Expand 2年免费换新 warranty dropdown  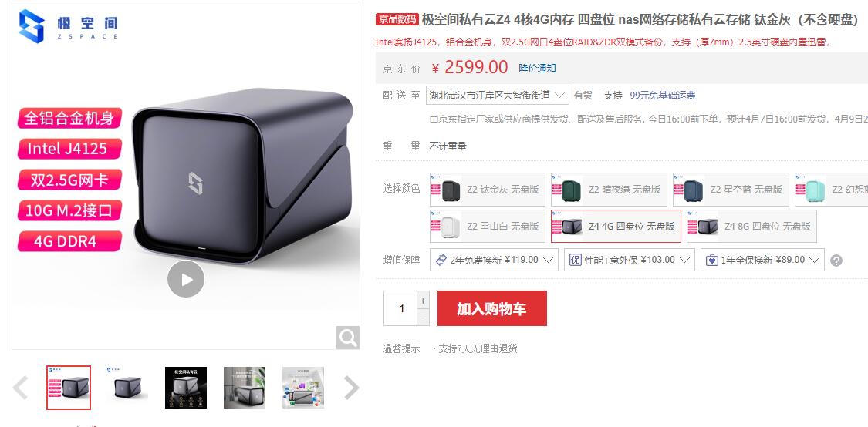point(494,260)
